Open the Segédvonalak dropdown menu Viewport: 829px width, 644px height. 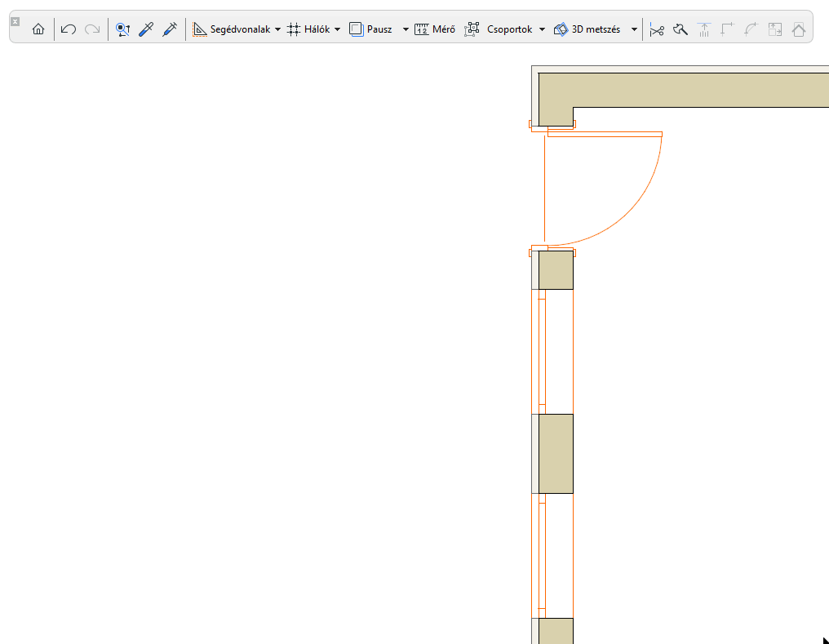277,29
